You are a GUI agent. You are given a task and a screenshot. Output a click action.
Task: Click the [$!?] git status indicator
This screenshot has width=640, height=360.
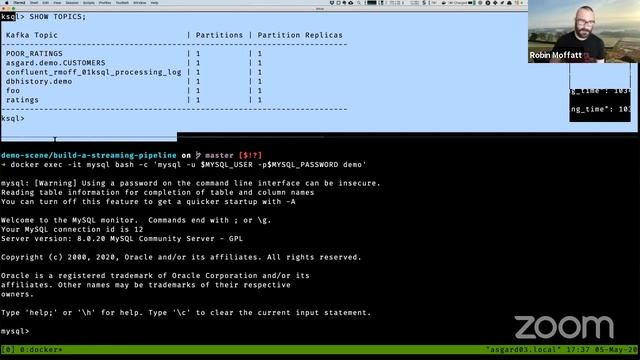[250, 156]
